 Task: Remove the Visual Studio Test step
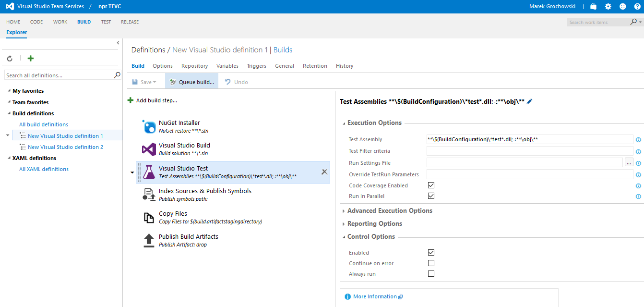(324, 172)
